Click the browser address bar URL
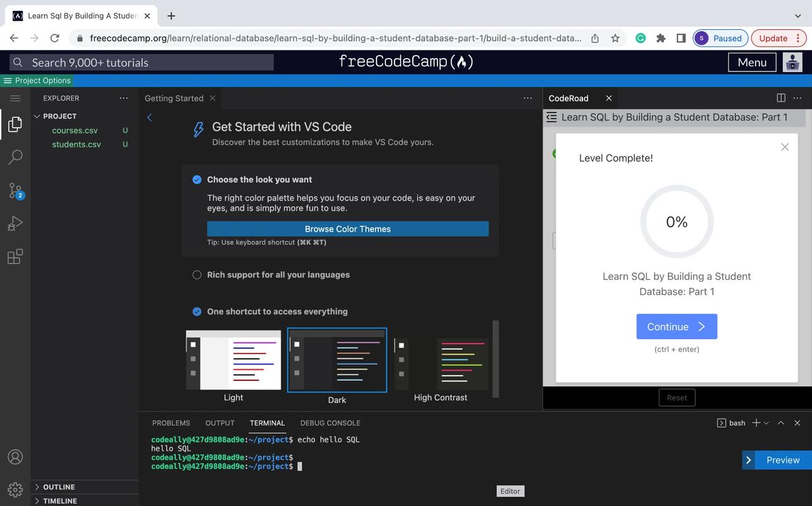Image resolution: width=812 pixels, height=506 pixels. 335,38
